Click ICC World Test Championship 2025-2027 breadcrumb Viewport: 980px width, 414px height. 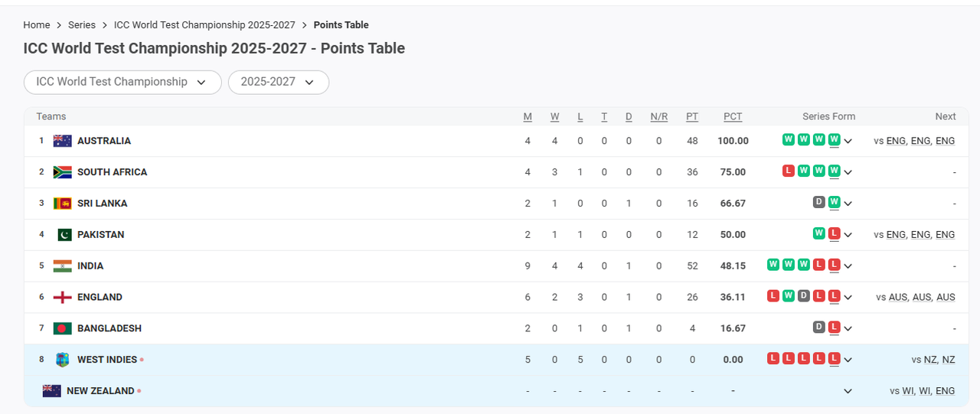pyautogui.click(x=204, y=25)
